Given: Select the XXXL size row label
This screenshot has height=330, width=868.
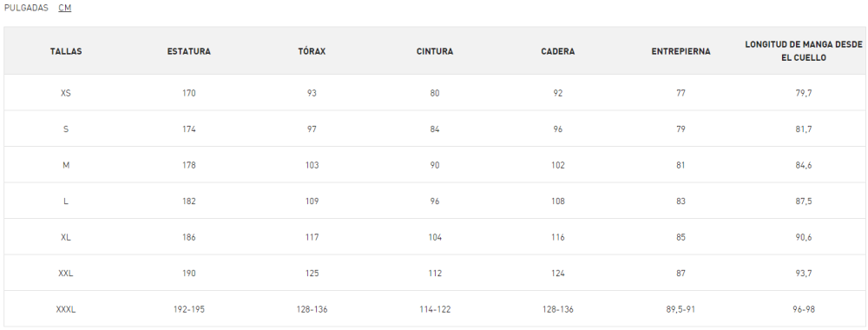Looking at the screenshot, I should click(66, 309).
